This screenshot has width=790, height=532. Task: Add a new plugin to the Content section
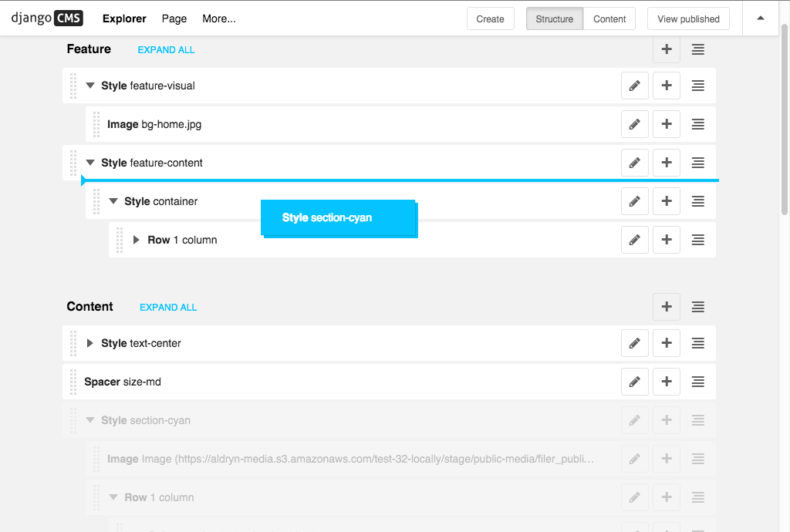pyautogui.click(x=666, y=306)
